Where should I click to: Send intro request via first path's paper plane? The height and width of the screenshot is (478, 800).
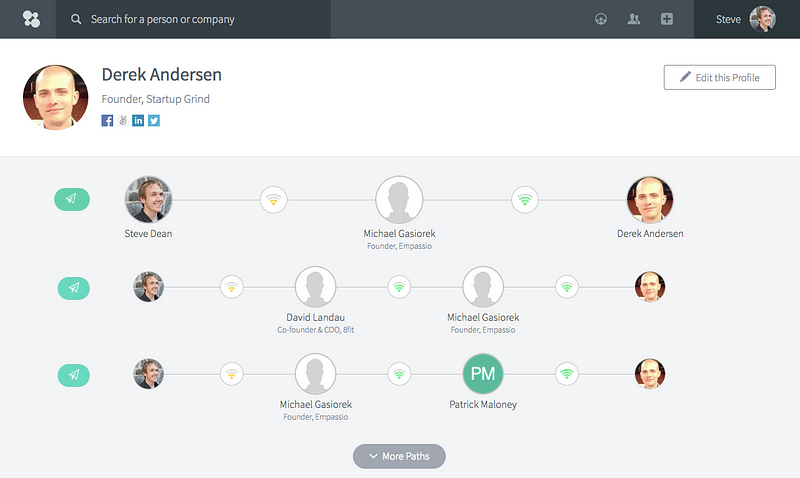point(72,199)
